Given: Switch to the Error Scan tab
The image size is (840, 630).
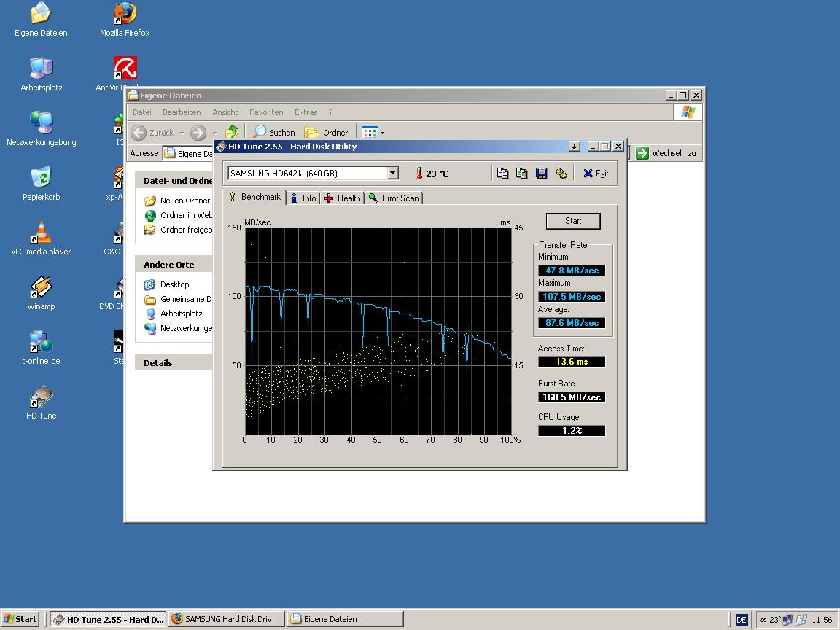Looking at the screenshot, I should click(394, 198).
